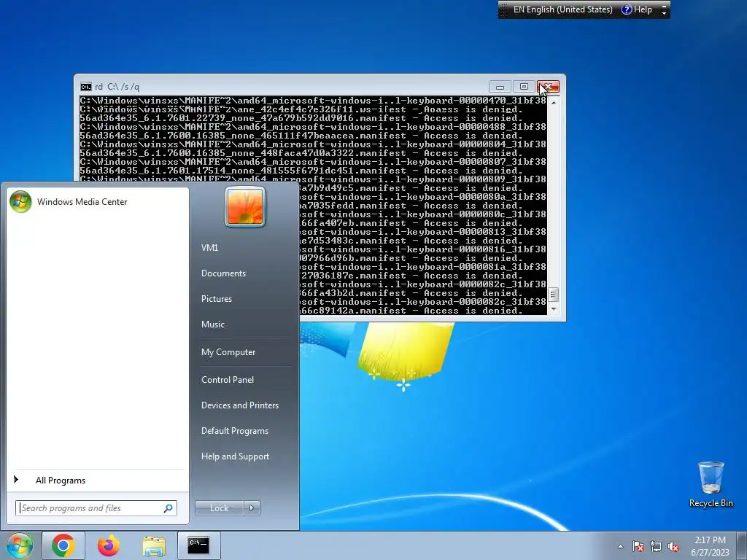Close the rd C:\ /s /q window
The image size is (747, 560).
coord(549,87)
